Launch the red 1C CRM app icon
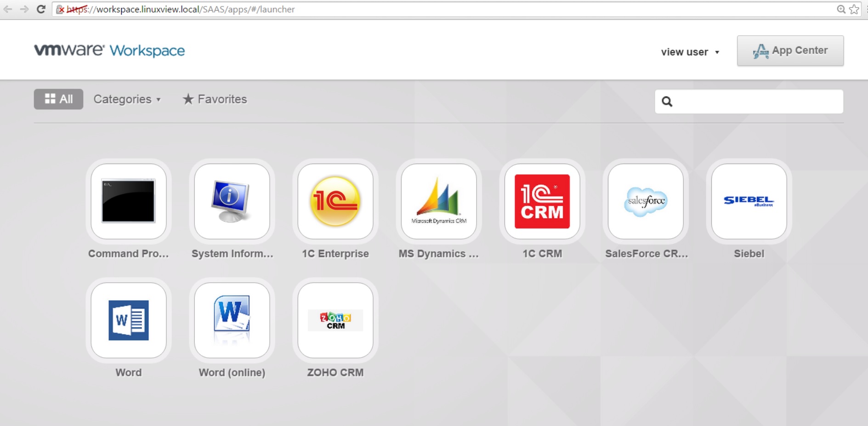This screenshot has width=868, height=426. click(x=542, y=201)
